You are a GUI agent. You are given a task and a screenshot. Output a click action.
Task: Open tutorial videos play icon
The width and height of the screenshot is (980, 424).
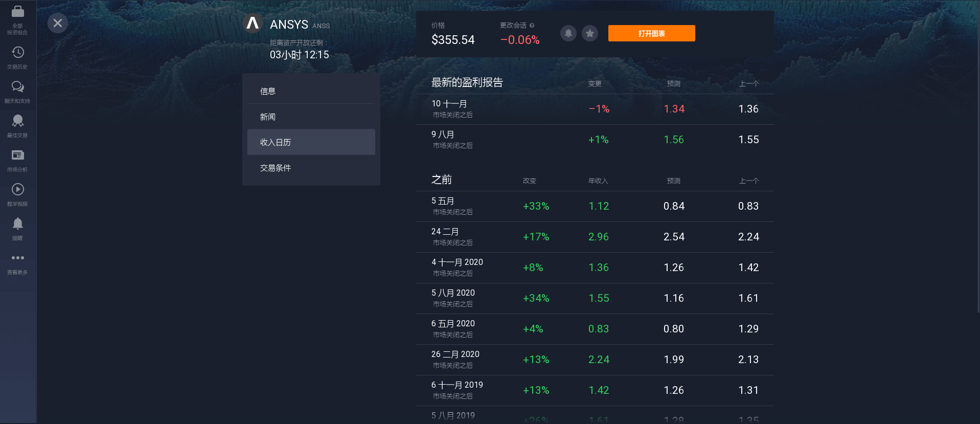(17, 189)
